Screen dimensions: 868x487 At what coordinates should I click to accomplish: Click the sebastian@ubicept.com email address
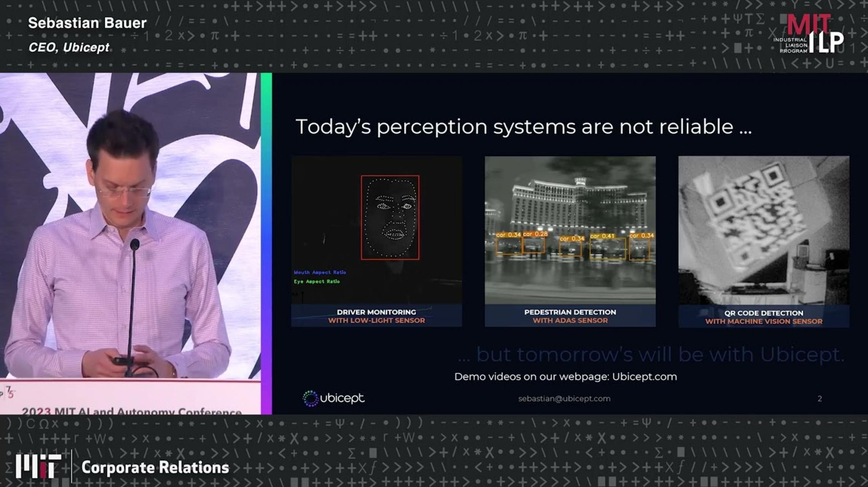(564, 399)
